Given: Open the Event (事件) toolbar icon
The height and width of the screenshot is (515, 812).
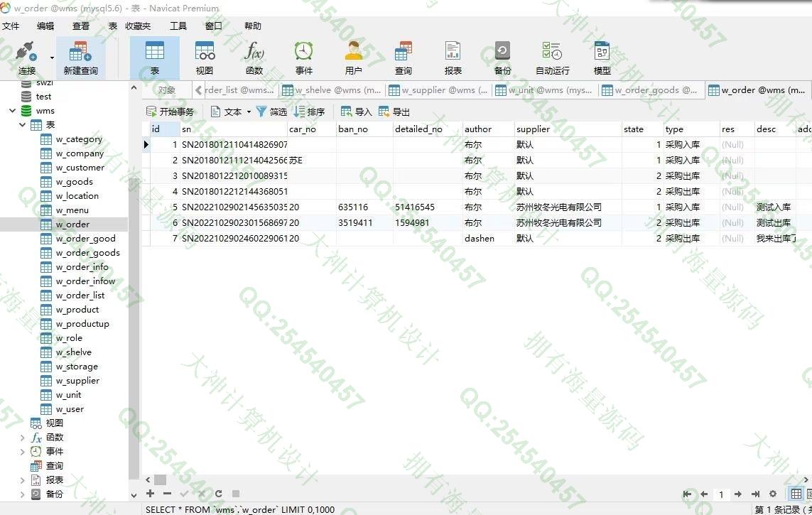Looking at the screenshot, I should click(303, 58).
